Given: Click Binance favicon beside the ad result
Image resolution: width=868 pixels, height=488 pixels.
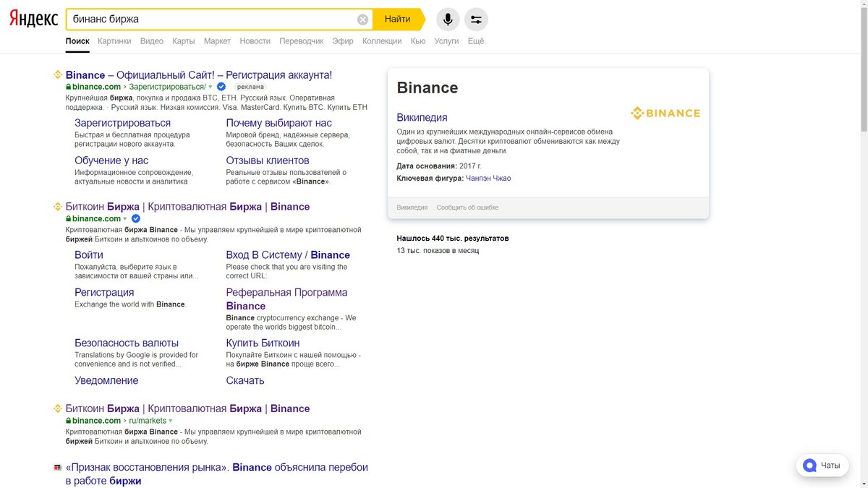Looking at the screenshot, I should [x=58, y=74].
